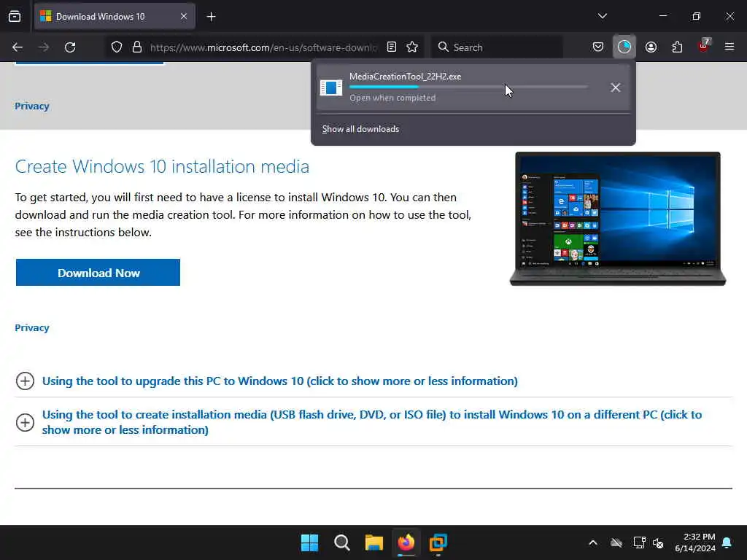747x560 pixels.
Task: Open VMware taskbar icon
Action: click(438, 542)
